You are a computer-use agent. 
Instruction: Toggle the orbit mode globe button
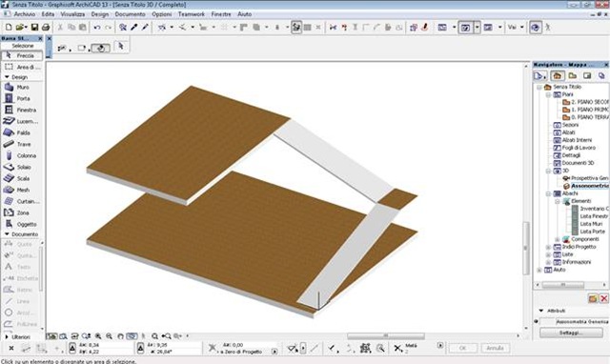[536, 28]
